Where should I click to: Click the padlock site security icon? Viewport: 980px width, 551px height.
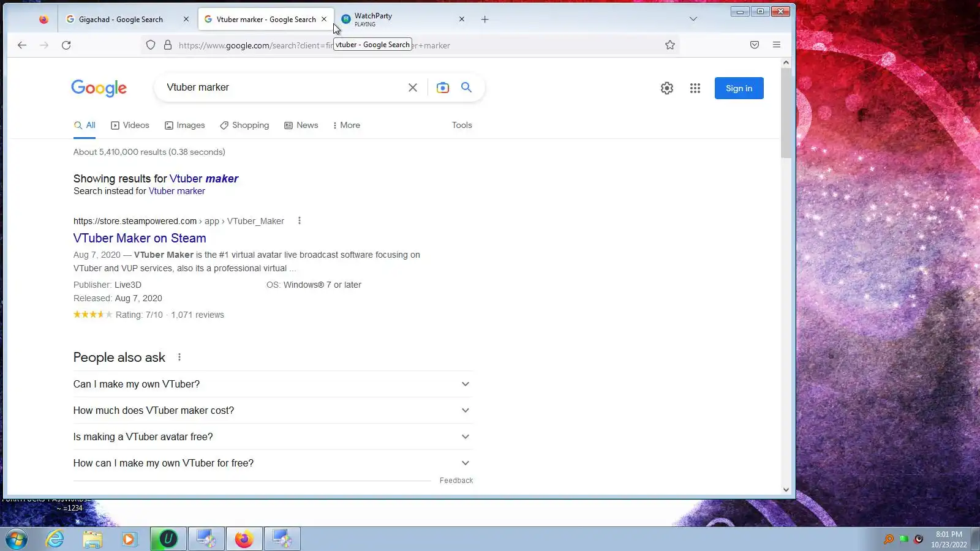click(168, 45)
